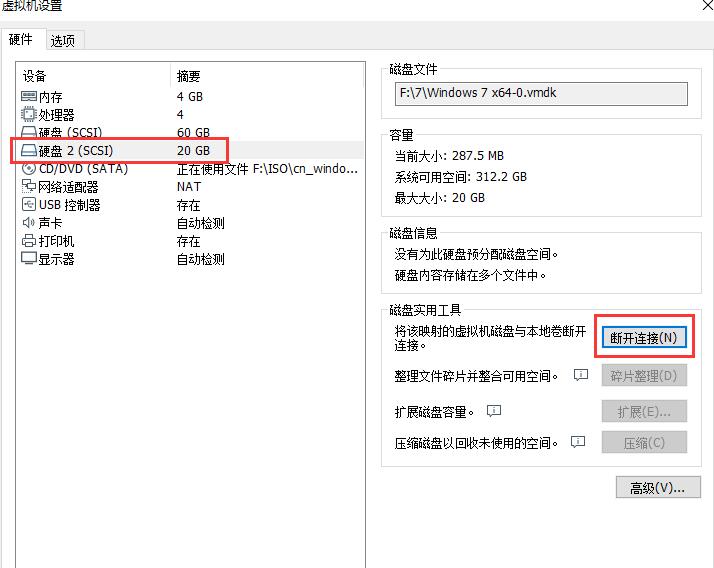This screenshot has width=714, height=568.
Task: Click the description 将该映射的虚拟机磁盘与本地卷断开连接。
Action: 490,338
